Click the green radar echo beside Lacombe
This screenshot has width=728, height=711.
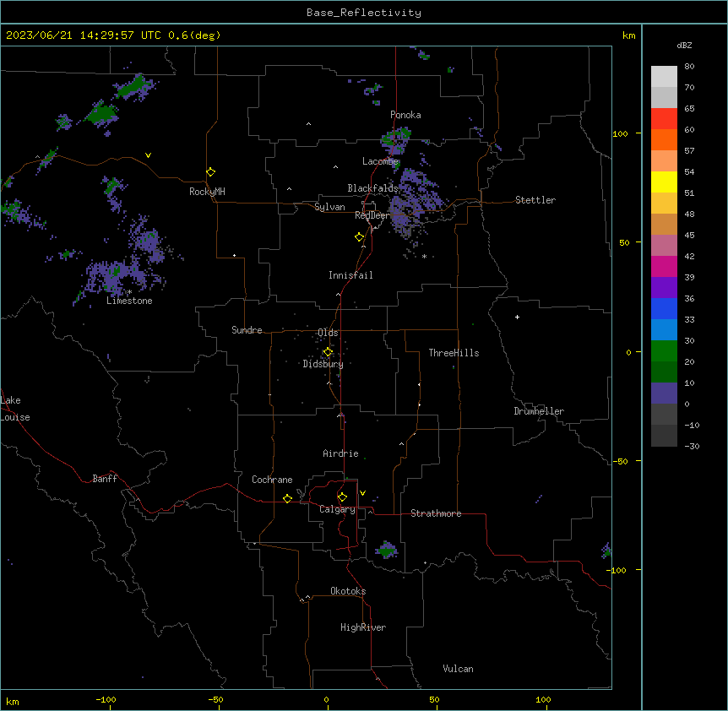(394, 139)
